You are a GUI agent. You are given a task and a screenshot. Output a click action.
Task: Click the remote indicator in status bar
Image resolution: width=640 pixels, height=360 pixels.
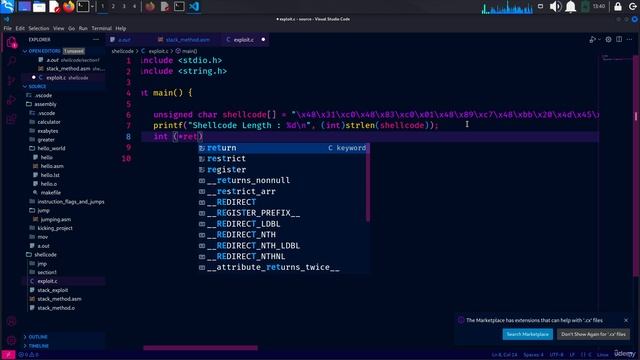[8, 355]
